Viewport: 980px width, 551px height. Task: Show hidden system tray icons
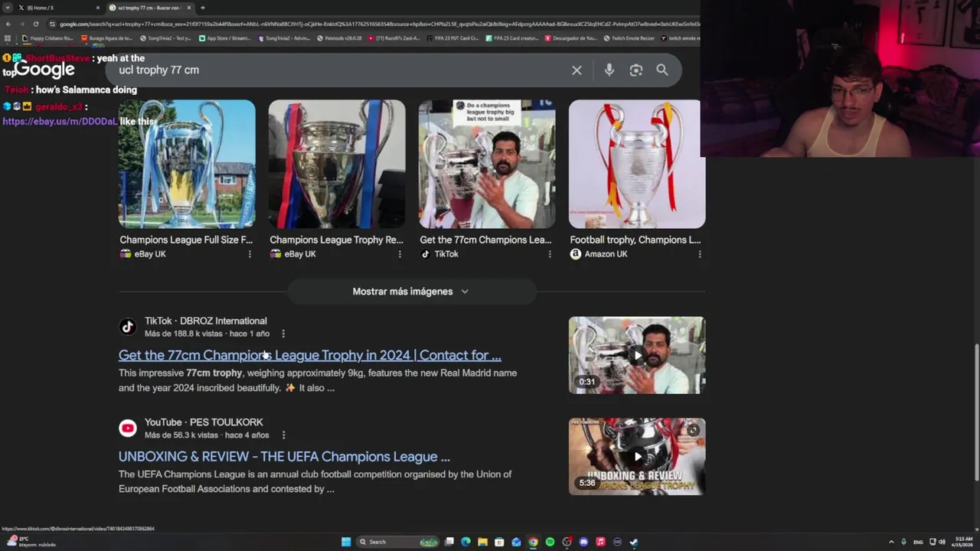891,542
